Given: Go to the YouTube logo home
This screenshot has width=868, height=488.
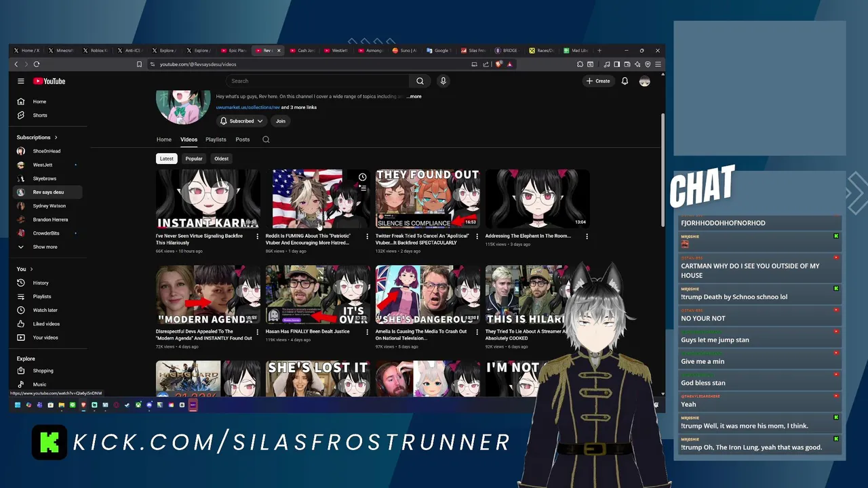Looking at the screenshot, I should (50, 81).
